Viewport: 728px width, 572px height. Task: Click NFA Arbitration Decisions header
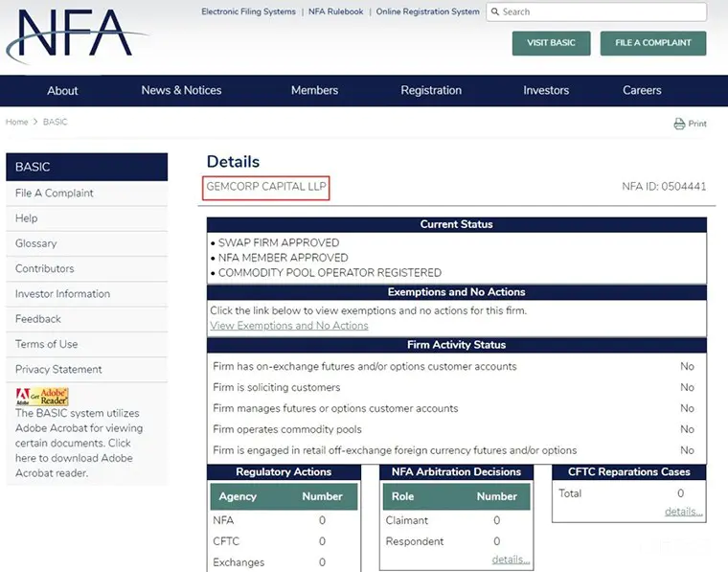coord(456,472)
